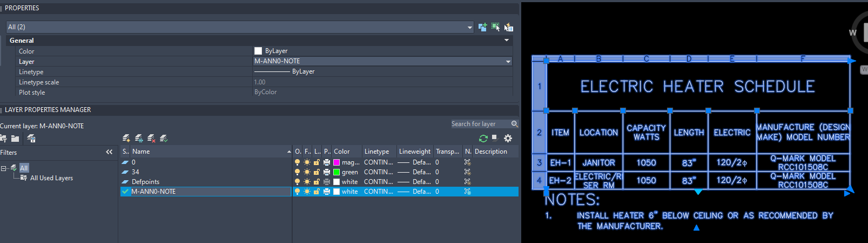Turn off M-ANN0-NOTE layer lightbulb

tap(297, 192)
